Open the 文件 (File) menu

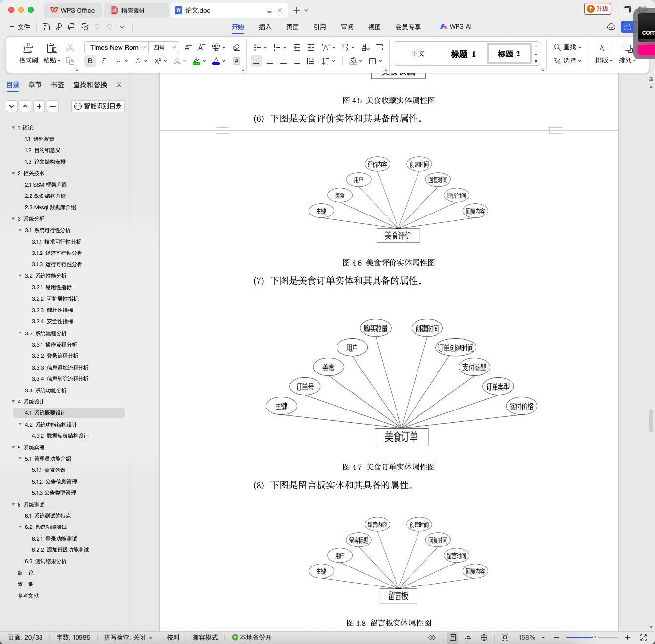point(20,27)
